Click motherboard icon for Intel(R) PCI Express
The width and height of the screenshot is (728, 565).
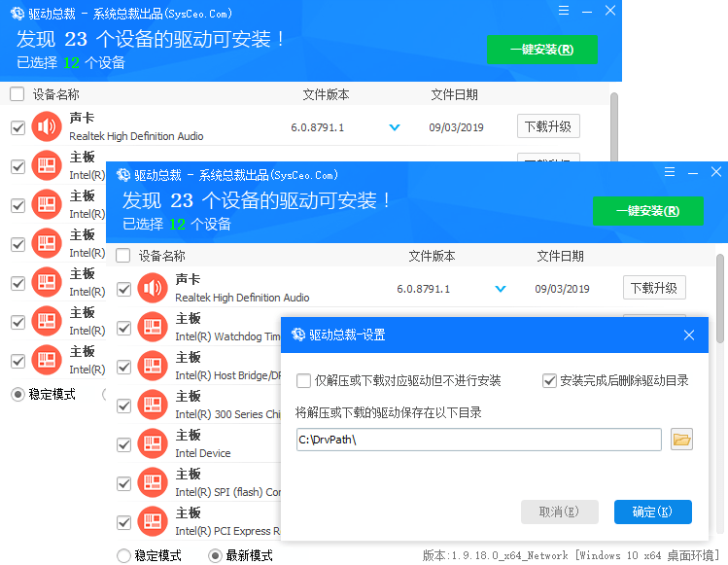point(153,521)
